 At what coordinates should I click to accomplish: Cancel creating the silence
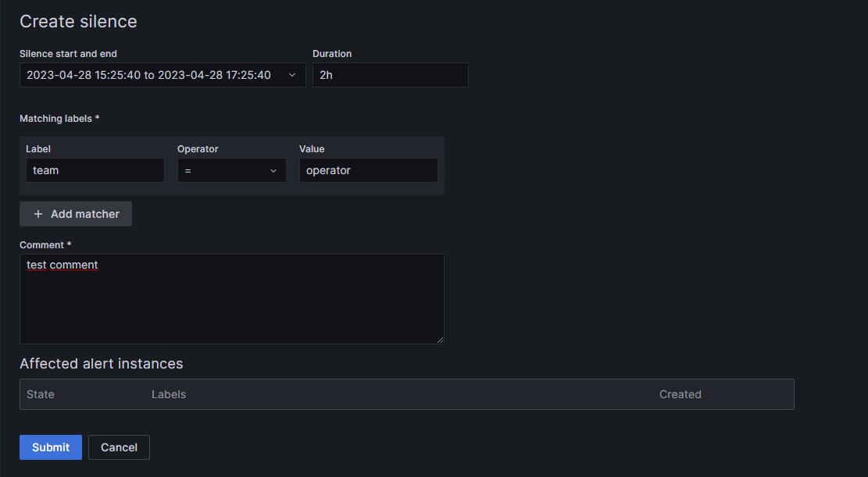tap(119, 447)
